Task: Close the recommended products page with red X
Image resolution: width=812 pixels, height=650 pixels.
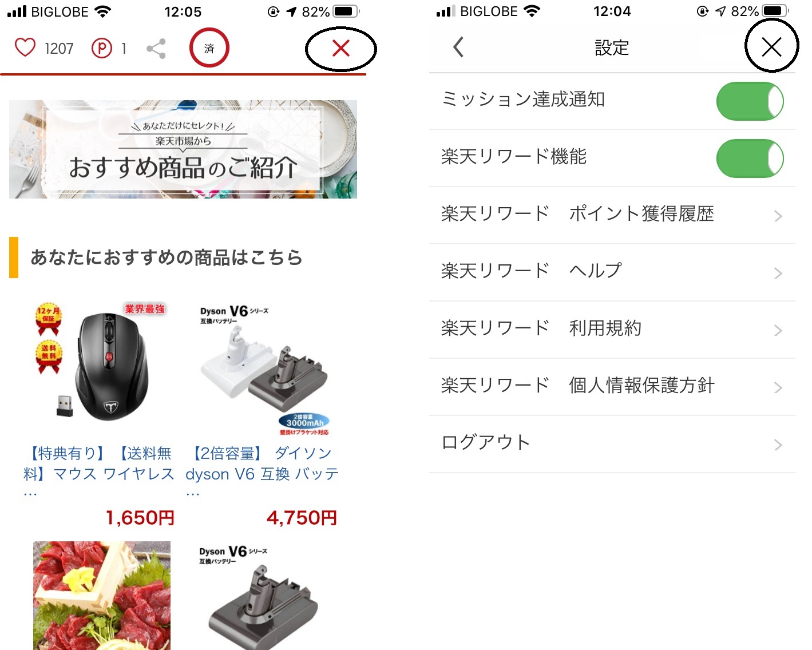Action: point(341,49)
